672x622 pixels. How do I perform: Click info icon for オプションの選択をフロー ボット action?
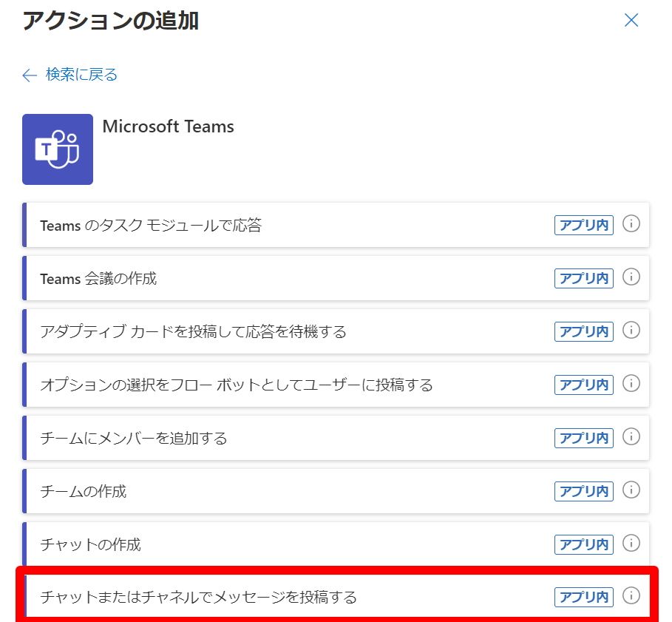click(x=631, y=384)
